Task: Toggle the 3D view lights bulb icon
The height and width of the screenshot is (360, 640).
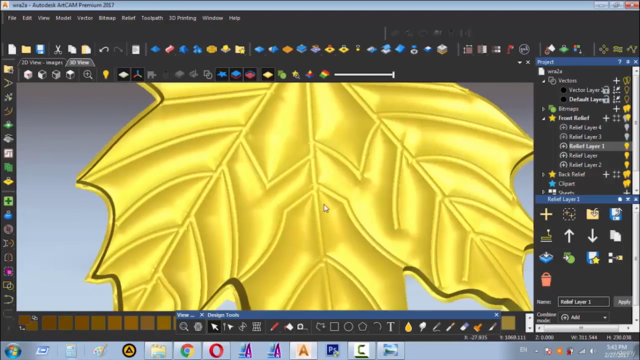Action: coord(106,75)
